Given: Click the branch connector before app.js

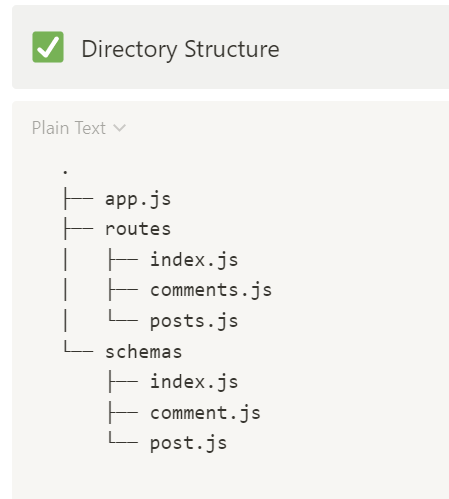Looking at the screenshot, I should click(78, 198).
